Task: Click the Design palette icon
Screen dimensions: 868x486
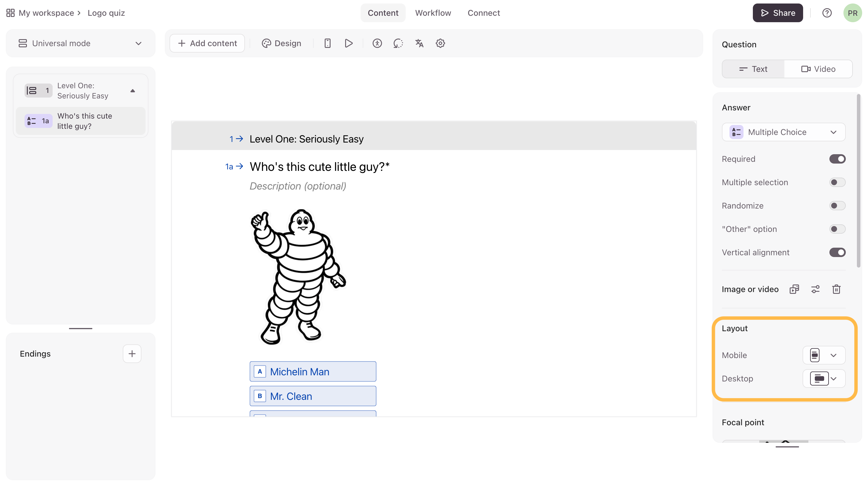Action: pyautogui.click(x=266, y=43)
